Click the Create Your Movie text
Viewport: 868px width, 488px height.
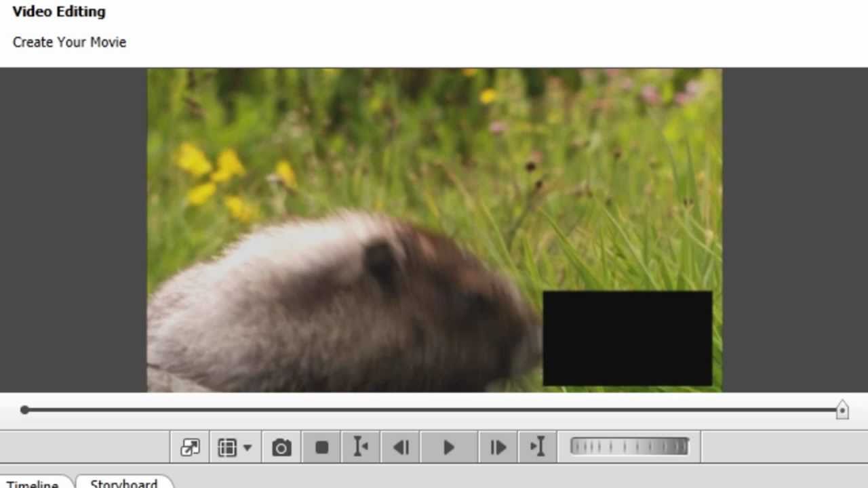pyautogui.click(x=69, y=42)
